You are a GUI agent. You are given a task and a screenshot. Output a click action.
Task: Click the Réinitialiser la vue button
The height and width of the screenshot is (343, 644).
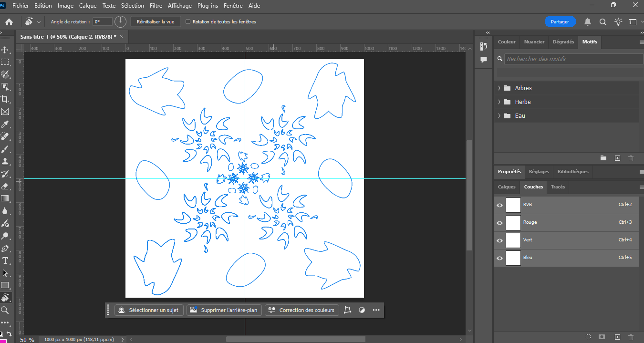point(156,21)
